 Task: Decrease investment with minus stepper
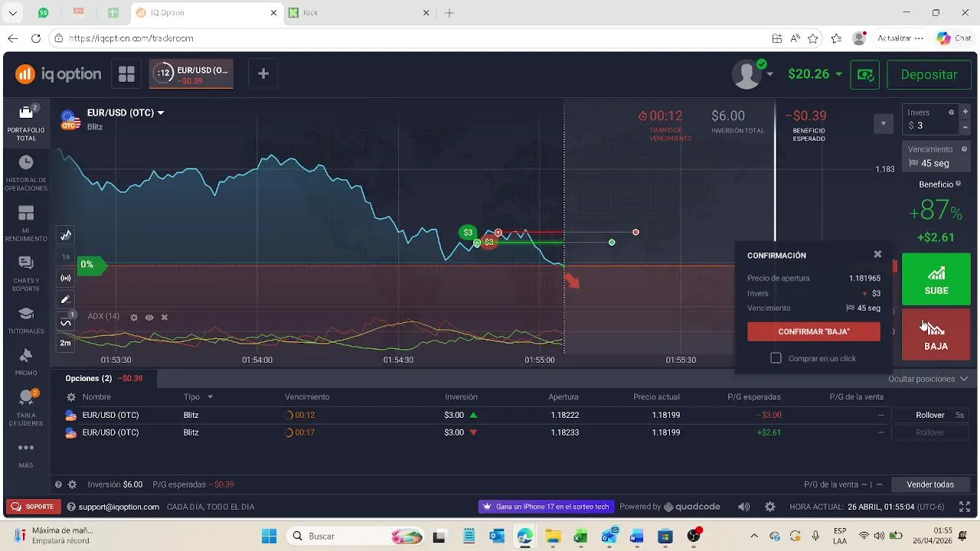click(x=965, y=126)
